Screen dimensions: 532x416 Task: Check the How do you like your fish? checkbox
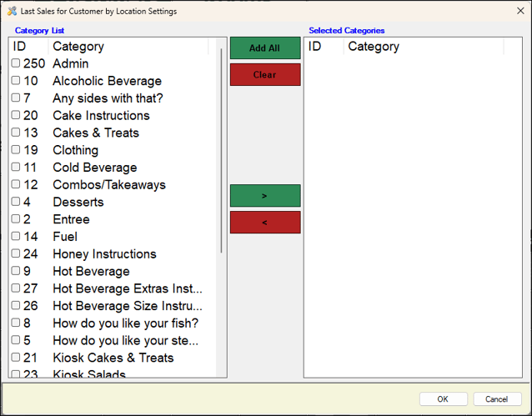click(16, 323)
